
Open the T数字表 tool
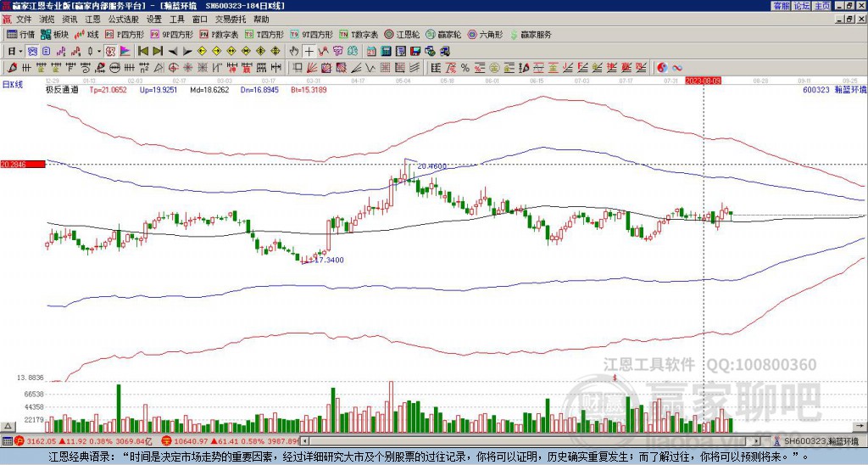coord(359,34)
